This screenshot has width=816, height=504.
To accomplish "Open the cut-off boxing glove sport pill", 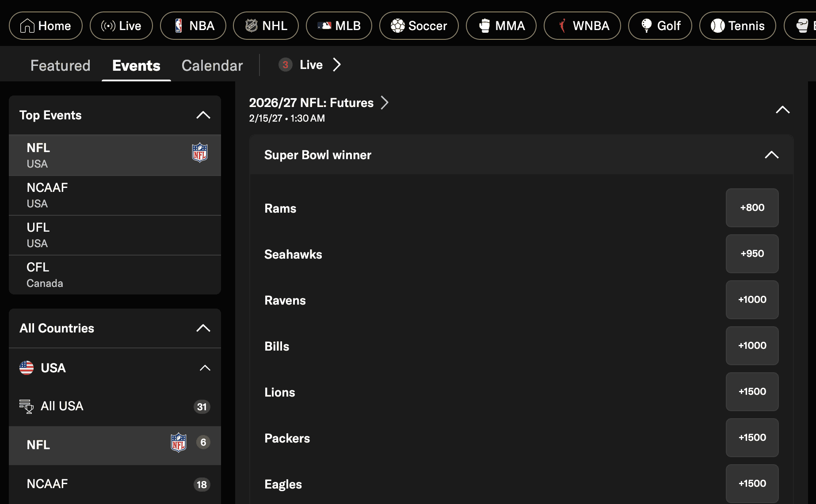I will pyautogui.click(x=800, y=26).
